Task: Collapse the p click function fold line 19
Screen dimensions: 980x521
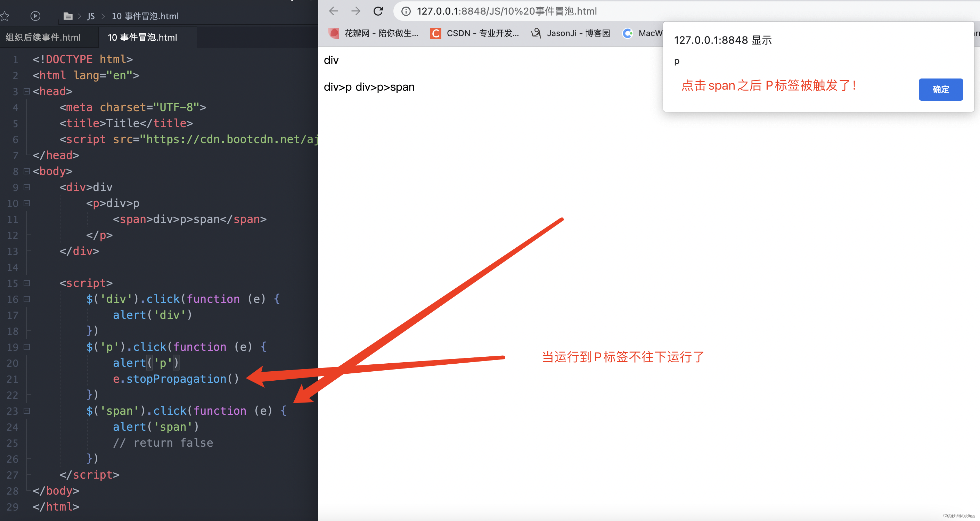Action: [x=27, y=347]
